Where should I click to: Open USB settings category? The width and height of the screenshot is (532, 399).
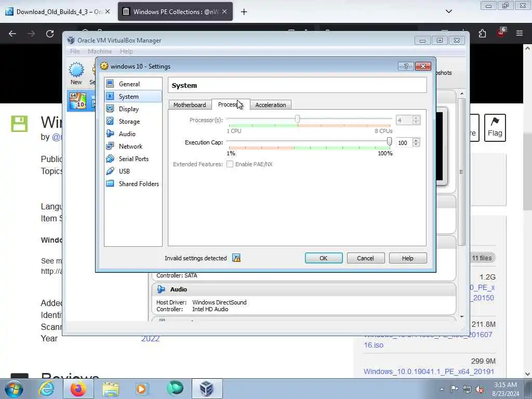[133, 171]
